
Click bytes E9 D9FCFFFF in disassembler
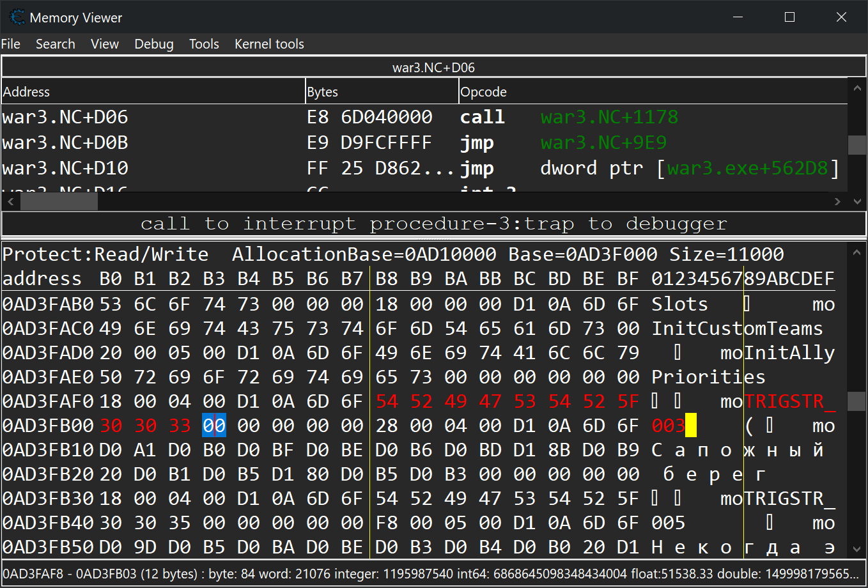click(369, 143)
